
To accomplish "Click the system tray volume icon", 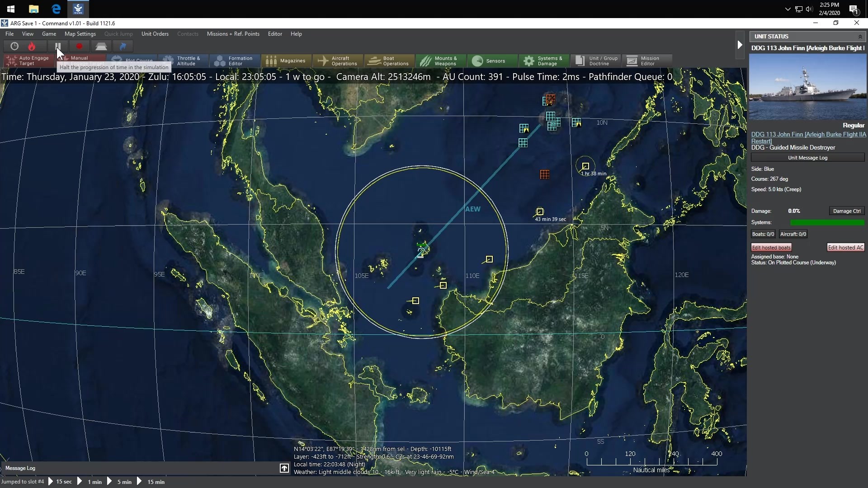I will click(809, 9).
